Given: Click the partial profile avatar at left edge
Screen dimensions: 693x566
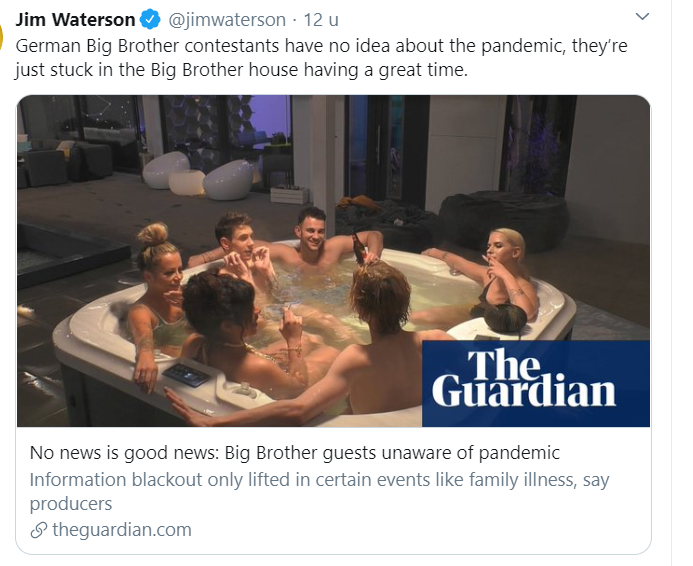Looking at the screenshot, I should coord(1,36).
